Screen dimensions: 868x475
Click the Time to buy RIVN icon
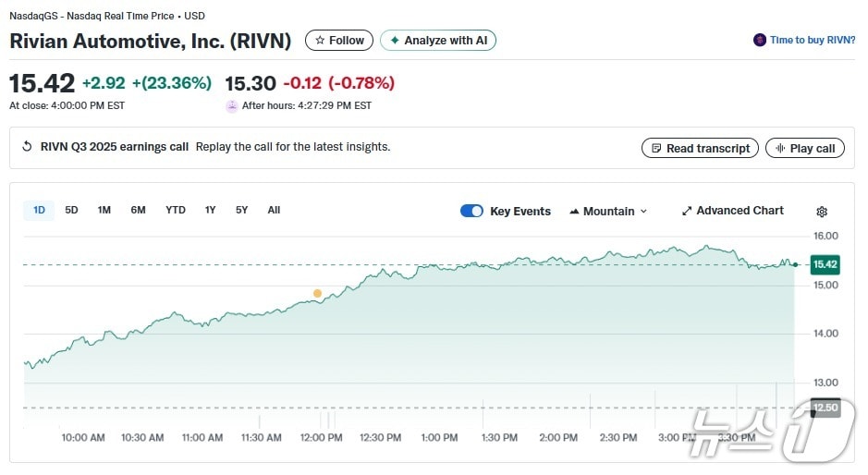[x=760, y=41]
